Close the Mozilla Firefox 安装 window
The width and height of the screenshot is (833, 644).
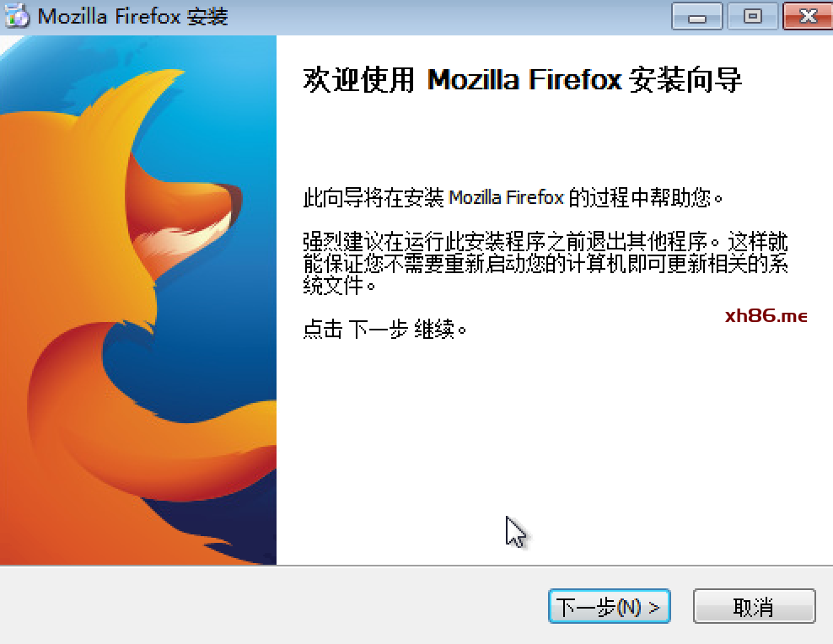pyautogui.click(x=808, y=17)
